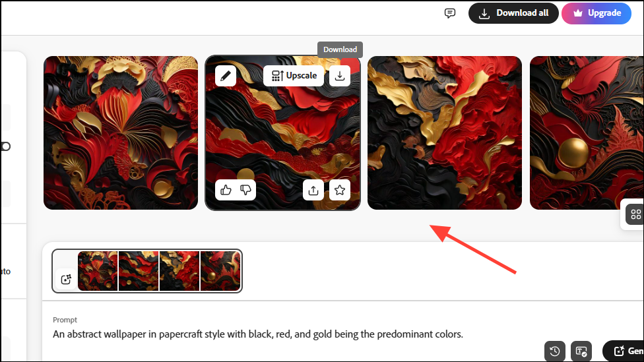644x362 pixels.
Task: Switch to the grid view icon
Action: [x=635, y=214]
